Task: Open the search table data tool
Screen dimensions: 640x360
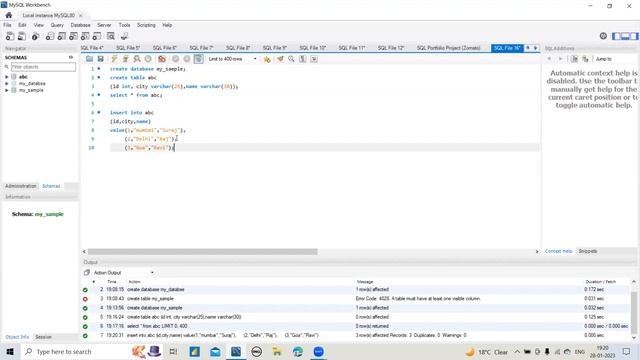Action: [x=111, y=36]
